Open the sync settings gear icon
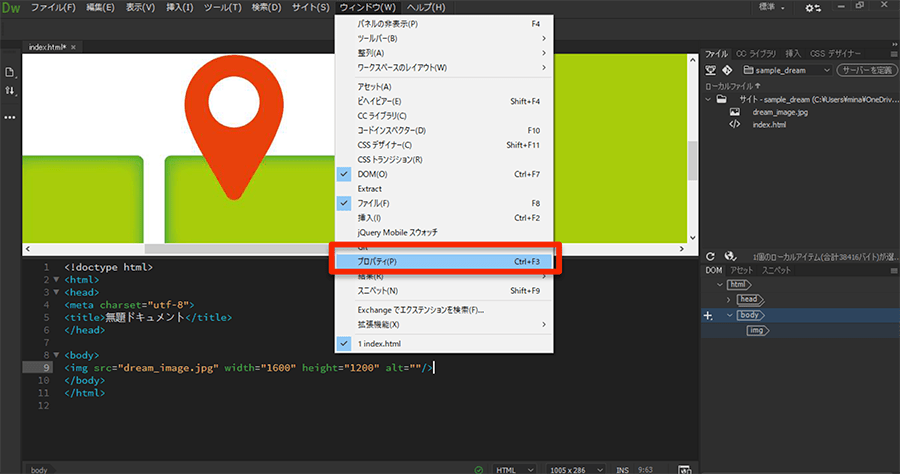900x474 pixels. pyautogui.click(x=813, y=8)
